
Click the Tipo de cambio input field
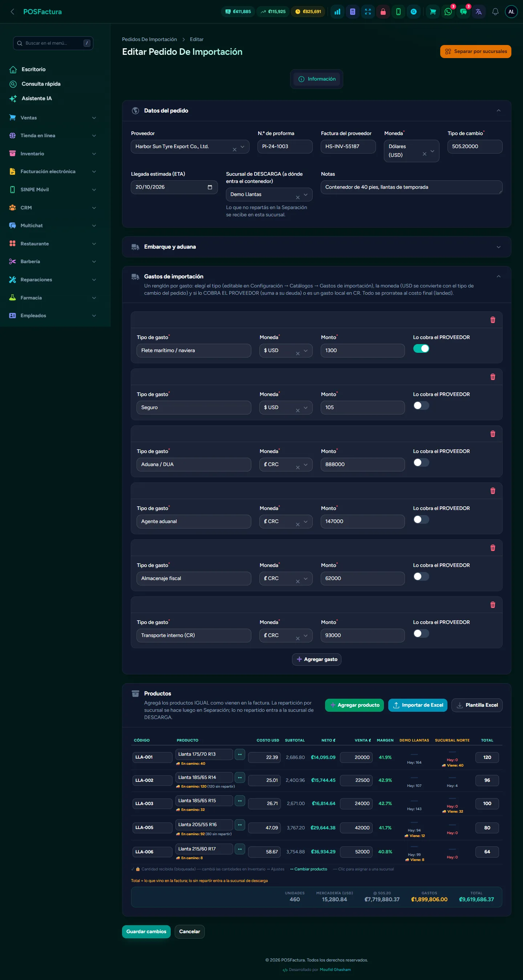point(475,147)
